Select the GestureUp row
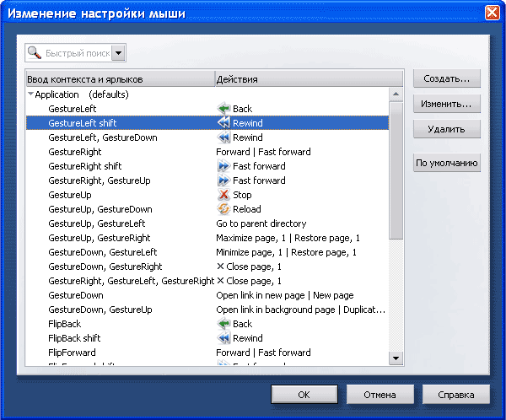506x420 pixels. click(x=207, y=195)
